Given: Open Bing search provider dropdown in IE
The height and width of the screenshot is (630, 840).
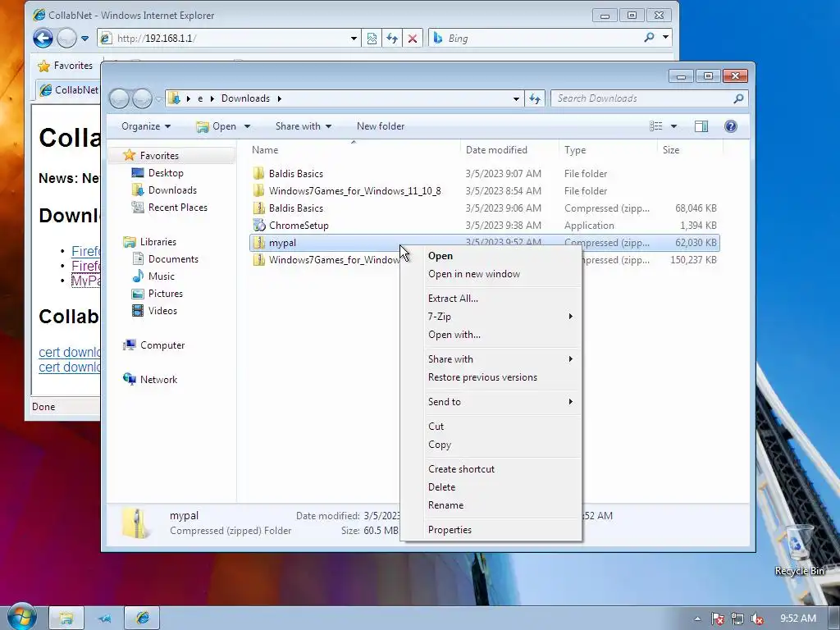Looking at the screenshot, I should [665, 38].
